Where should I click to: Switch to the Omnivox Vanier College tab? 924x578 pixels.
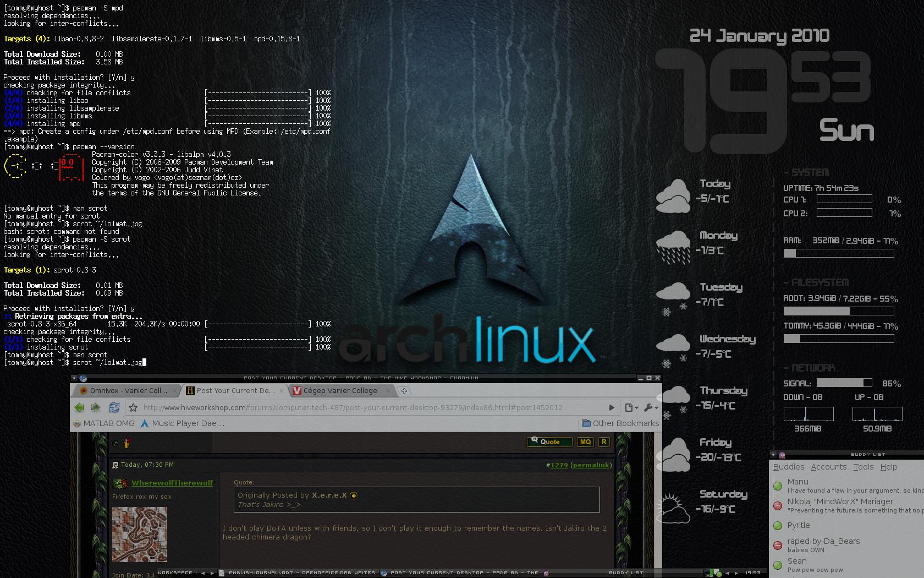coord(123,391)
